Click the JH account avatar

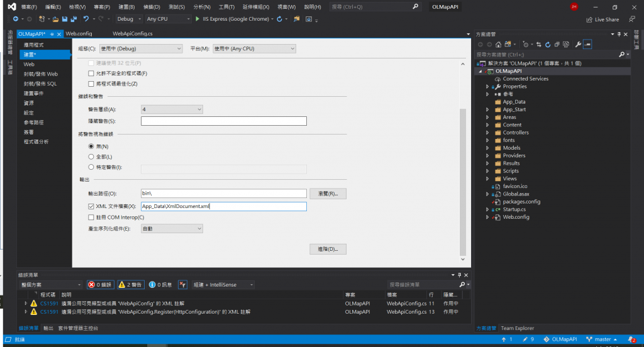(x=574, y=6)
